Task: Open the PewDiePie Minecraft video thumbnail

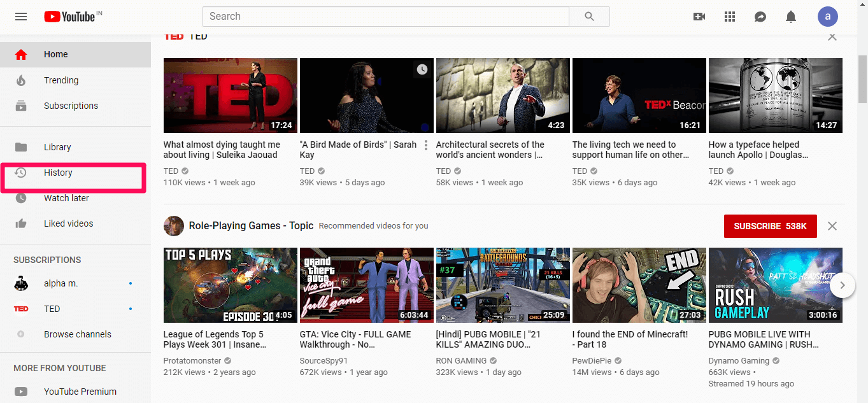Action: 639,285
